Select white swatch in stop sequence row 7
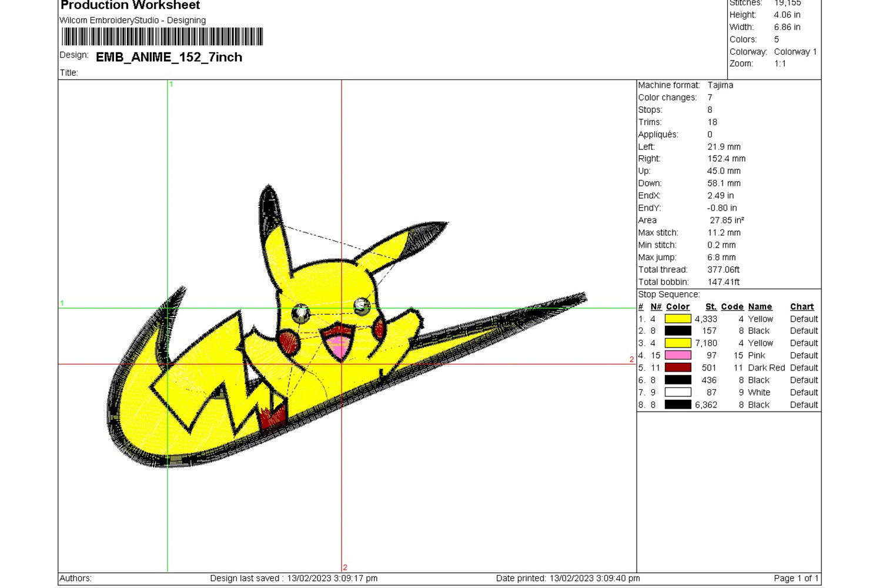Viewport: 883px width, 588px height. click(x=678, y=392)
